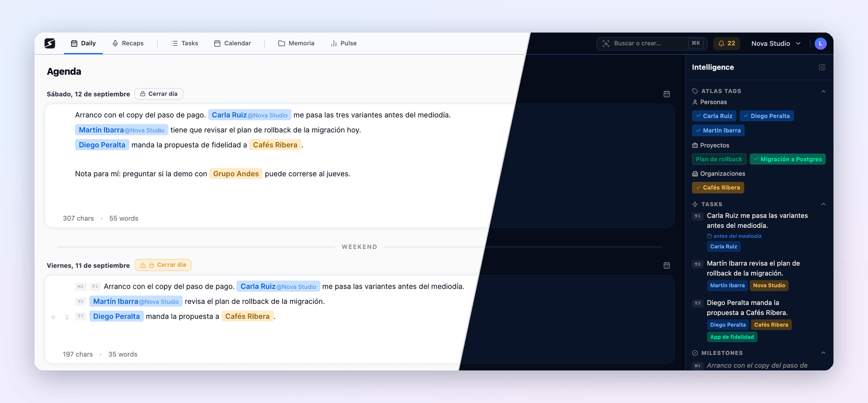
Task: Toggle the Carla Ruz person tag
Action: coord(714,116)
